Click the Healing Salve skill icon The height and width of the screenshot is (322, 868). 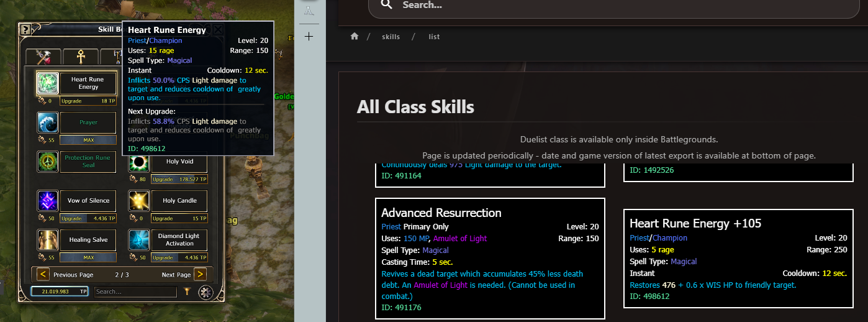[48, 240]
